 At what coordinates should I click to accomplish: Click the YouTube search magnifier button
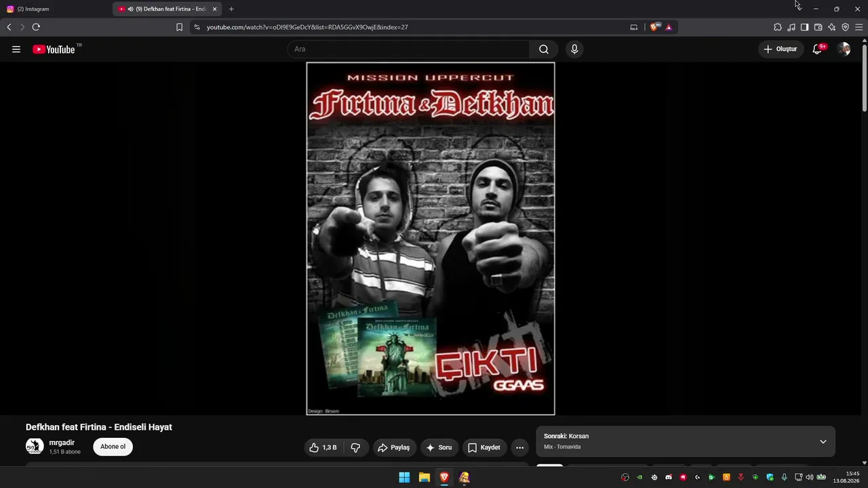544,49
